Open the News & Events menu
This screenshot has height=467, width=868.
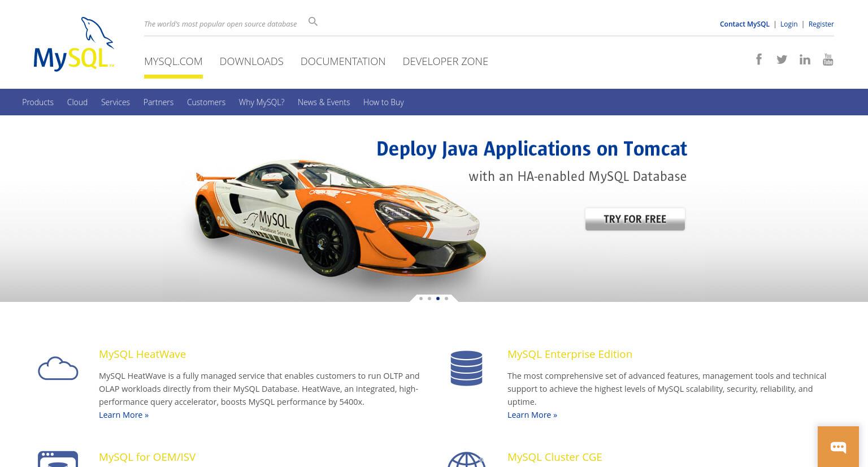[324, 102]
